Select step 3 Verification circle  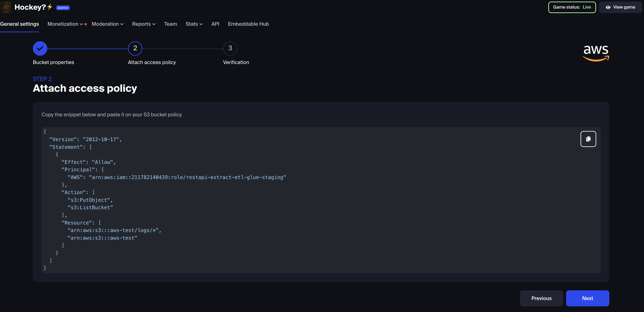click(x=230, y=48)
